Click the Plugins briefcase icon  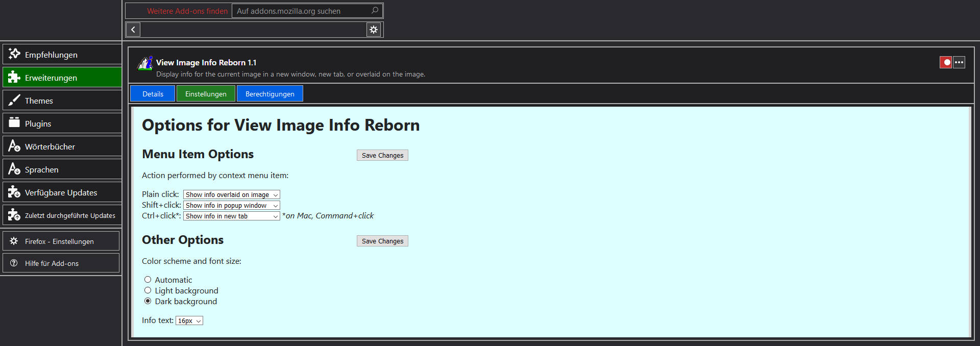tap(14, 122)
